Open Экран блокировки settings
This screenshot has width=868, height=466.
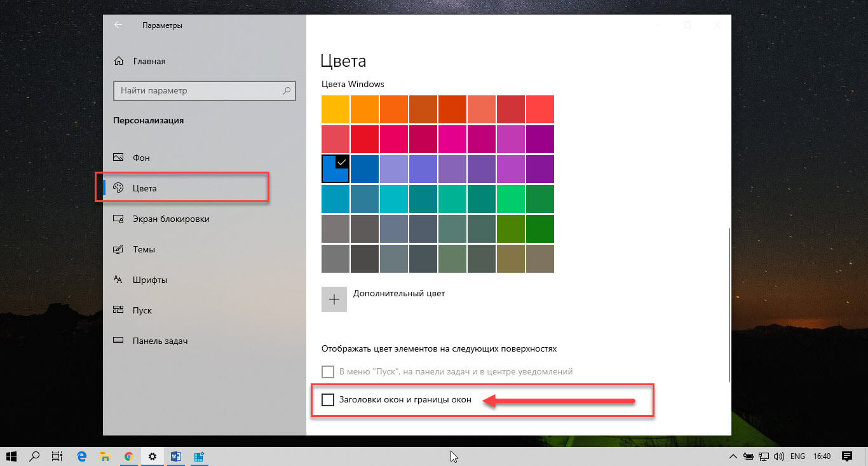click(161, 219)
